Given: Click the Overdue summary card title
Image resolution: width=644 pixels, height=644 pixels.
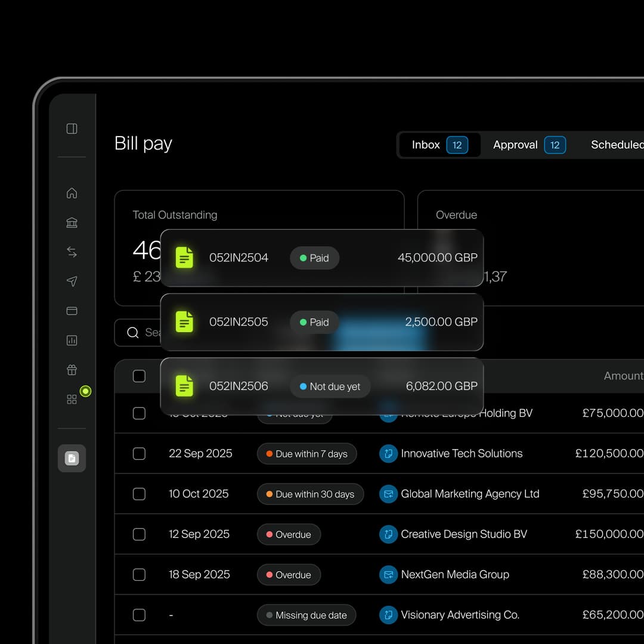Looking at the screenshot, I should pos(456,215).
